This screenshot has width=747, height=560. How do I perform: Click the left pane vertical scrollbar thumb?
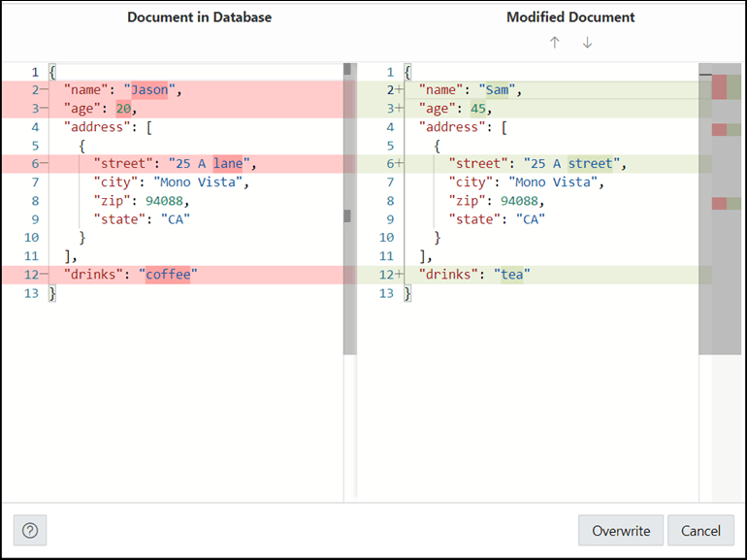pyautogui.click(x=349, y=209)
